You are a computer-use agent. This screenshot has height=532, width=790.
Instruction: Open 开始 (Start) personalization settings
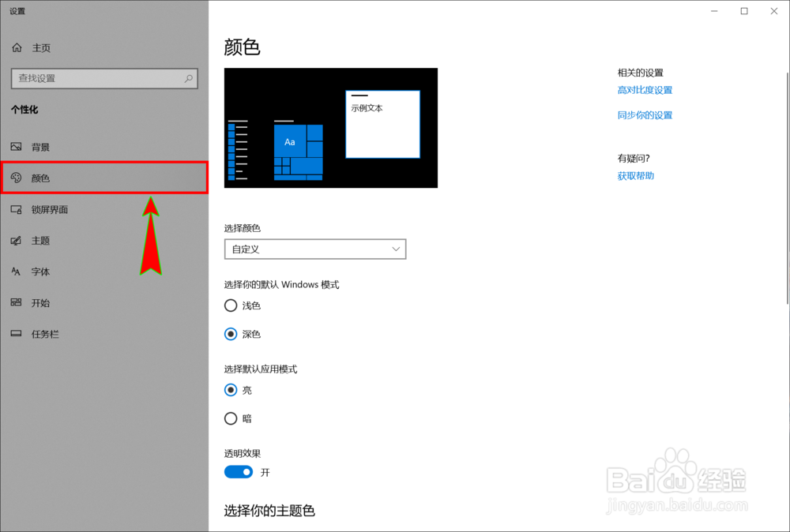[38, 302]
